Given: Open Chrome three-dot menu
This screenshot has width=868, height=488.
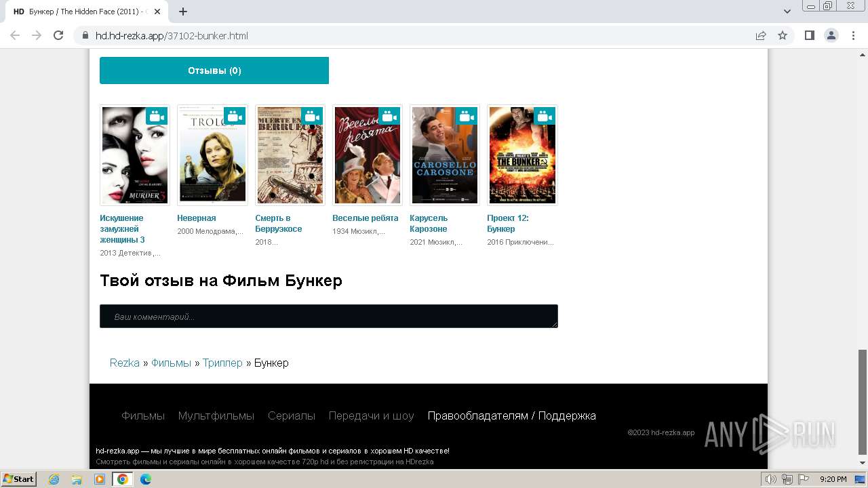Looking at the screenshot, I should pos(853,35).
